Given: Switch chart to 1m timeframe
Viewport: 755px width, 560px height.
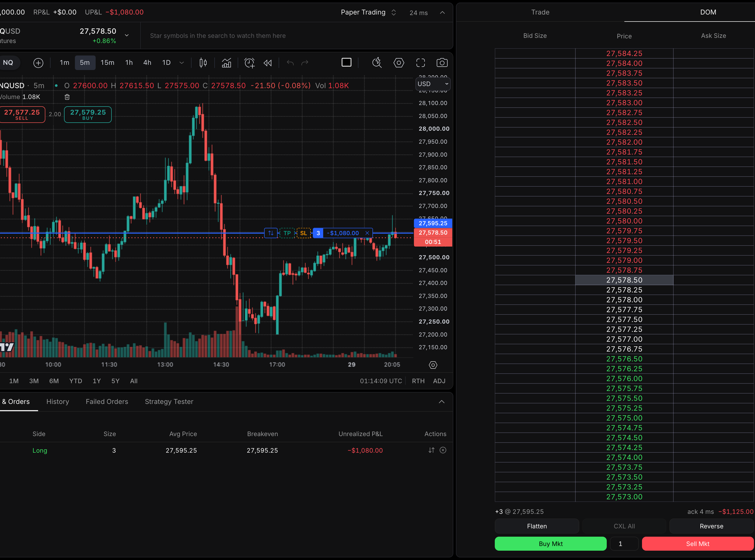Looking at the screenshot, I should click(64, 63).
